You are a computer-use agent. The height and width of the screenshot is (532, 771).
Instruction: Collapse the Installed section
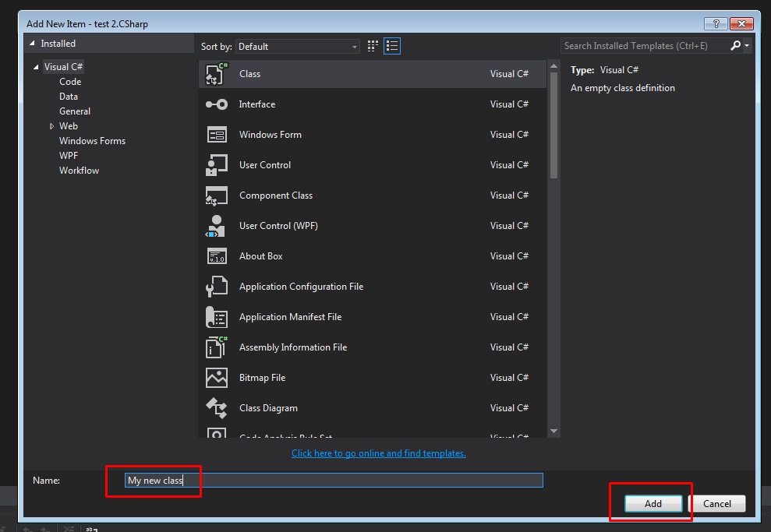[x=32, y=43]
